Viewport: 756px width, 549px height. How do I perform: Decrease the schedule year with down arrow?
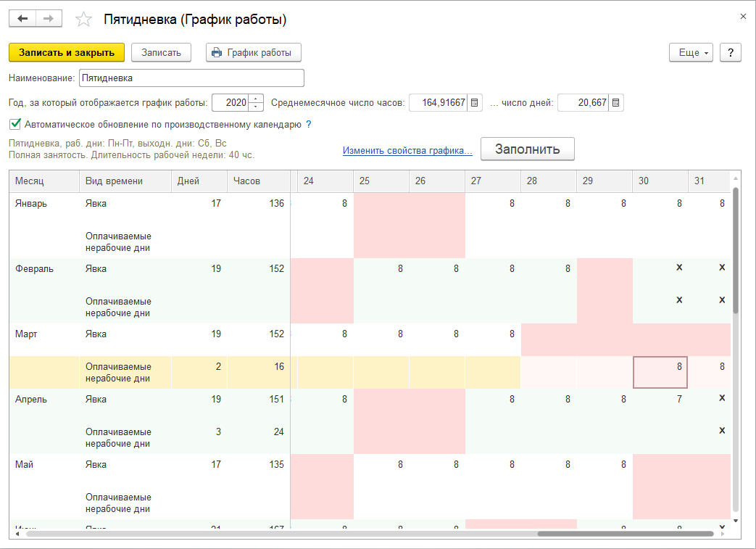click(256, 107)
